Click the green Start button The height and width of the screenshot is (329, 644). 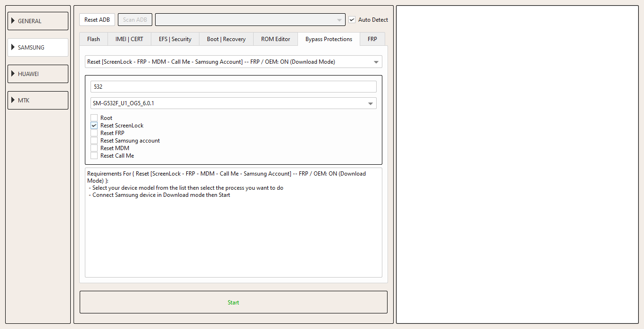point(233,302)
